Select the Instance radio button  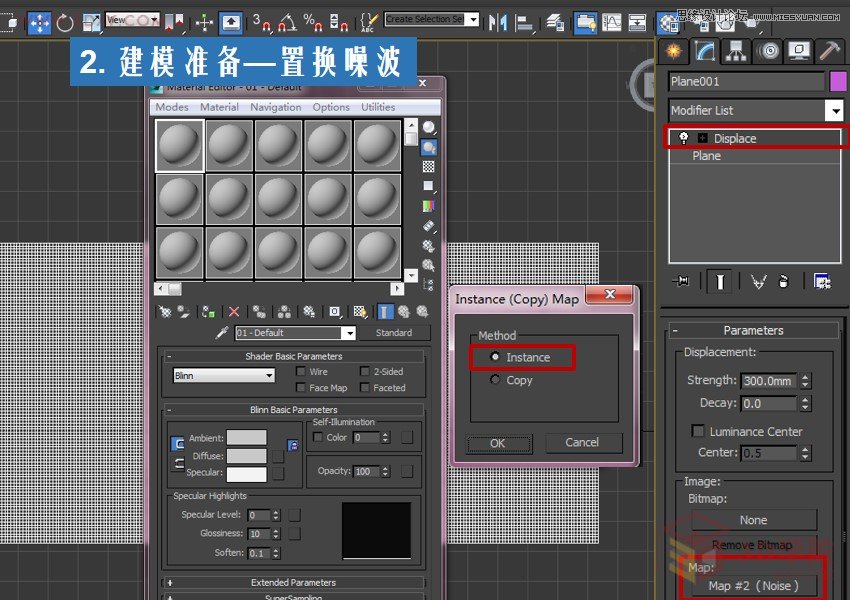tap(494, 357)
